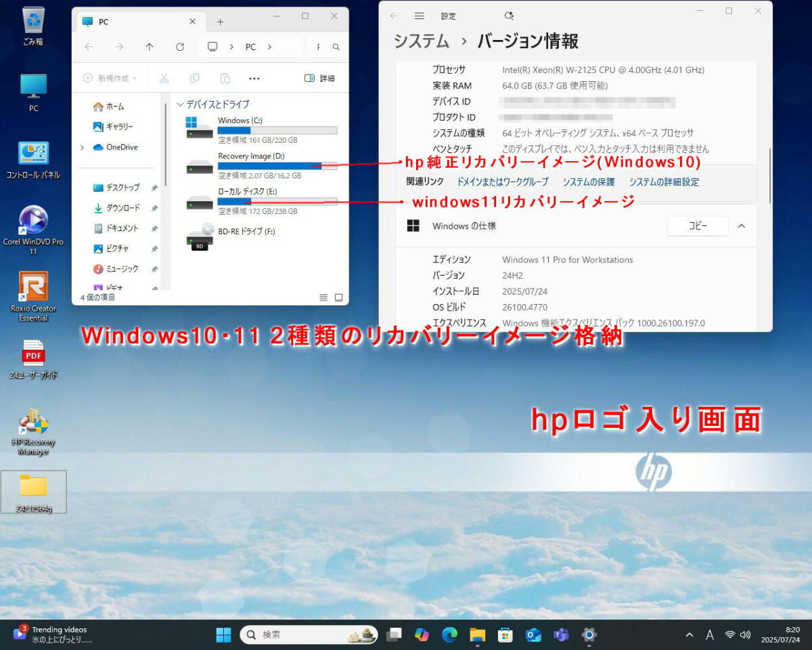Open the PC icon on the desktop

point(33,93)
